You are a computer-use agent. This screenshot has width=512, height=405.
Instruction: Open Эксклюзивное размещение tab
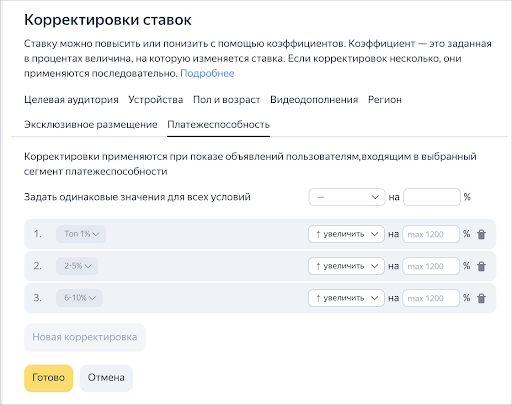[x=91, y=125]
